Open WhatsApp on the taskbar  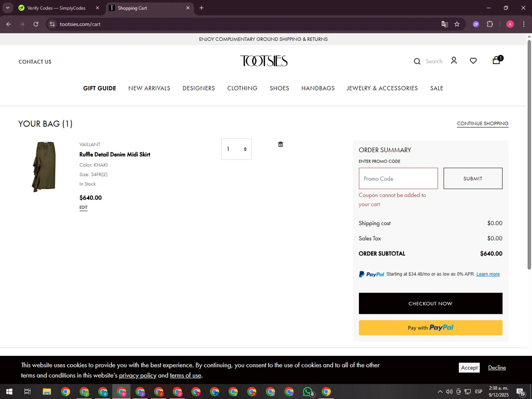coord(308,392)
